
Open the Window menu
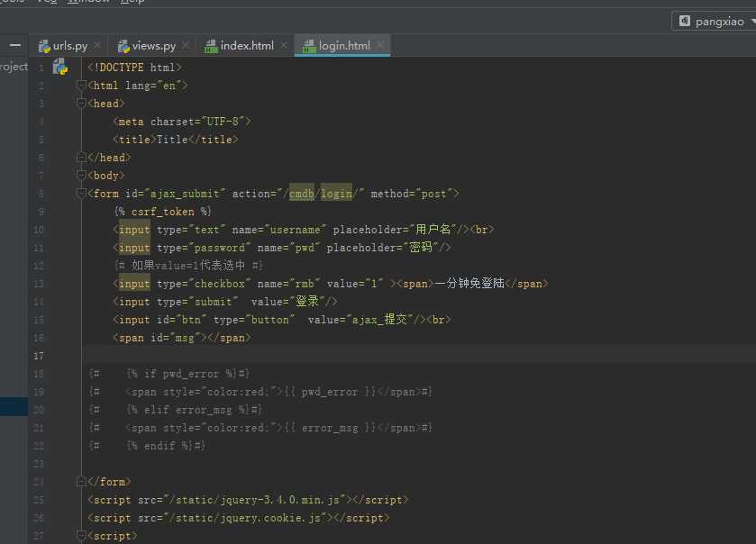click(x=88, y=2)
